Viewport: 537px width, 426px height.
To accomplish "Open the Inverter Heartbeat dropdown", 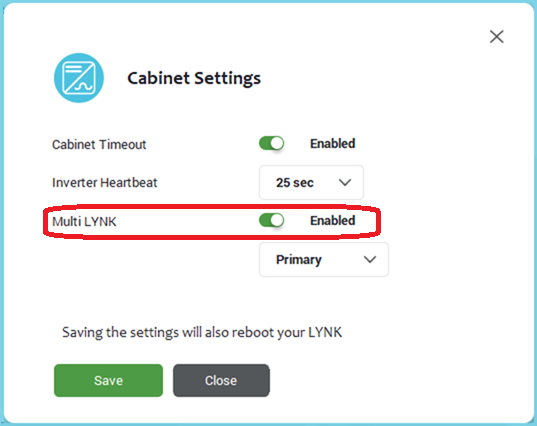I will tap(311, 183).
